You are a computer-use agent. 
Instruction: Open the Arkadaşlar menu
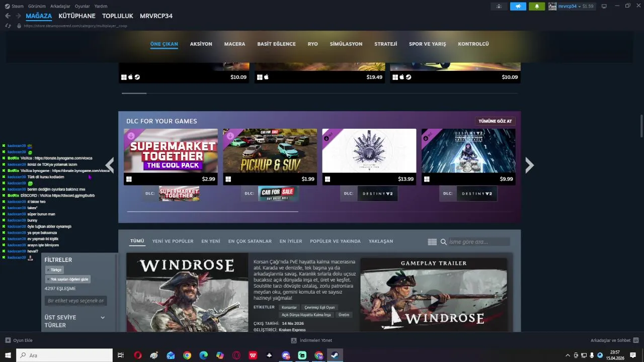coord(61,6)
